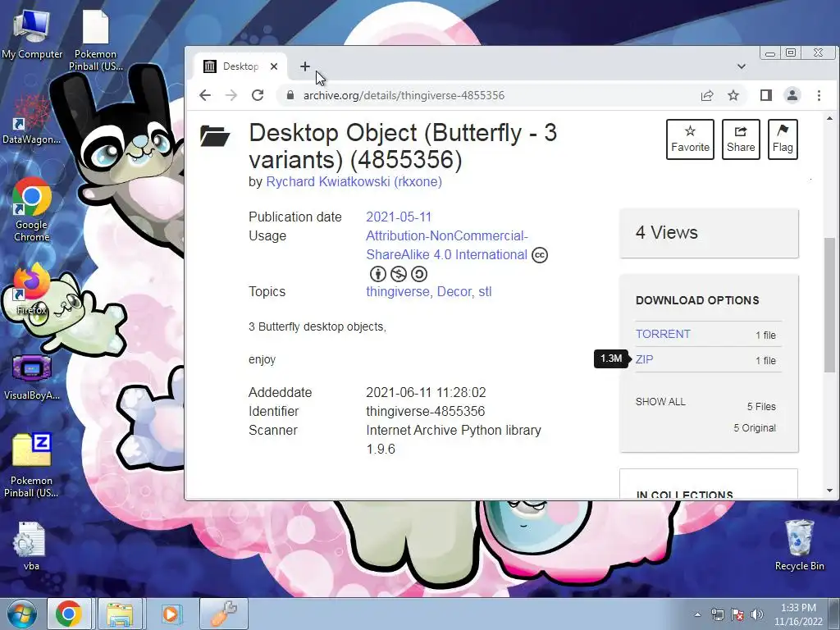The width and height of the screenshot is (840, 630).
Task: Select the Pokemon Pinball file icon
Action: 95,41
